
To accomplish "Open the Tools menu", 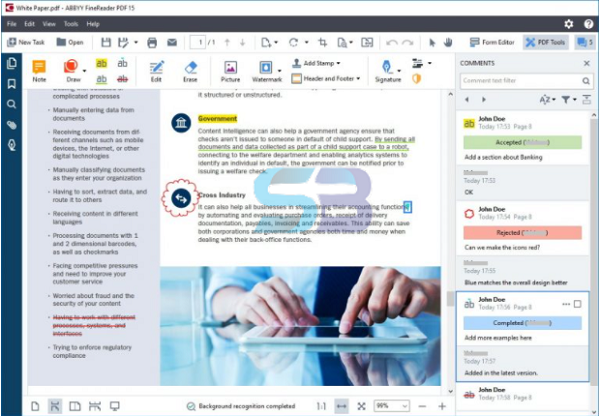I will 73,23.
